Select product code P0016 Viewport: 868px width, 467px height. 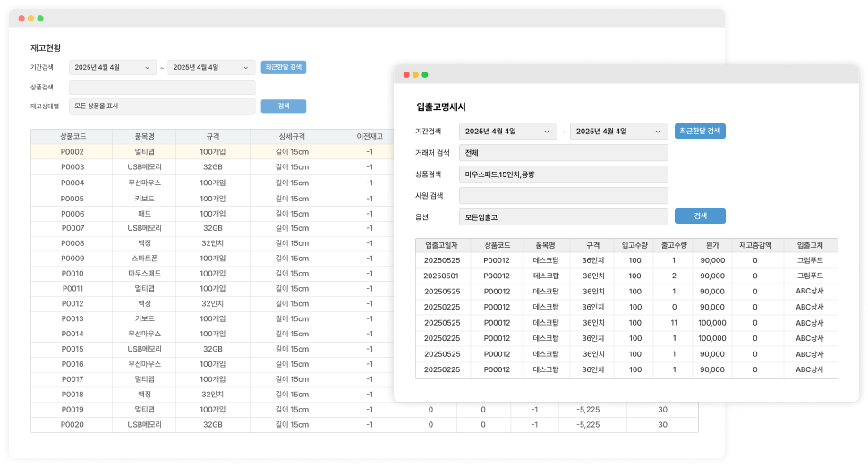pos(72,364)
